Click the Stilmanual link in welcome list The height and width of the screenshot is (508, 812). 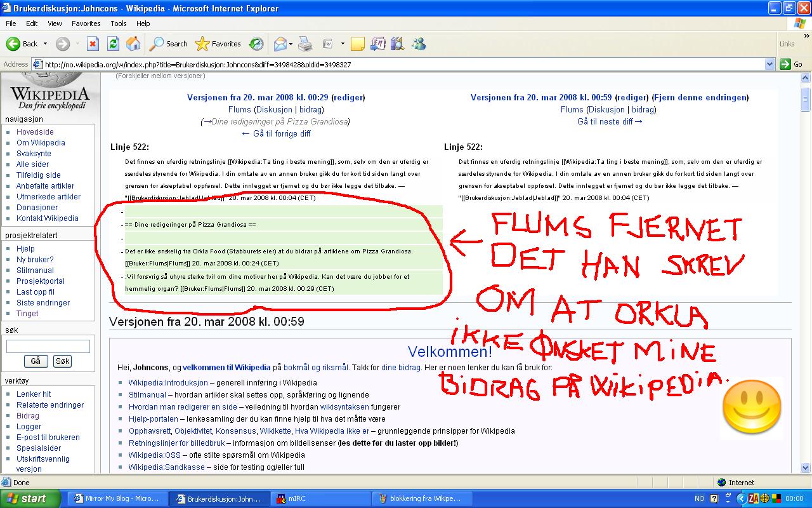147,395
